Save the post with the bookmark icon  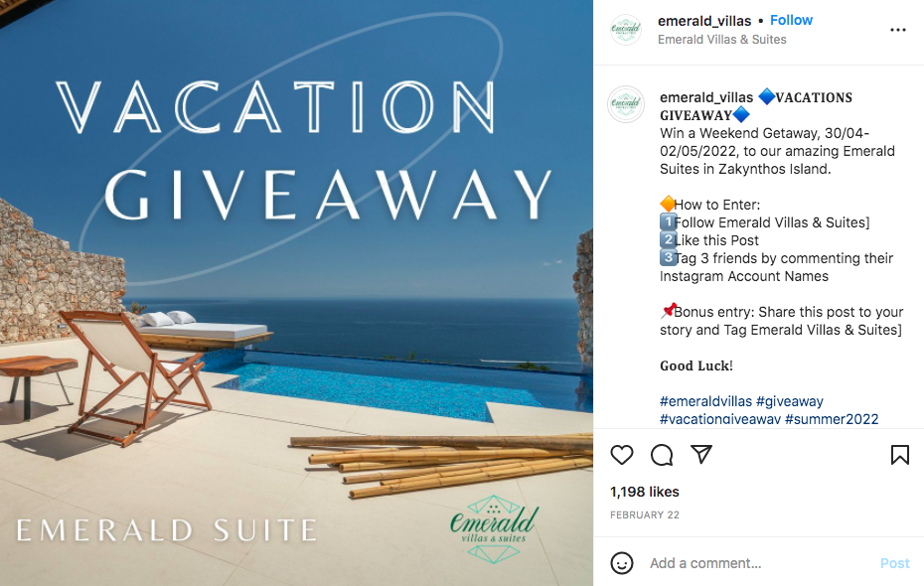pyautogui.click(x=900, y=455)
